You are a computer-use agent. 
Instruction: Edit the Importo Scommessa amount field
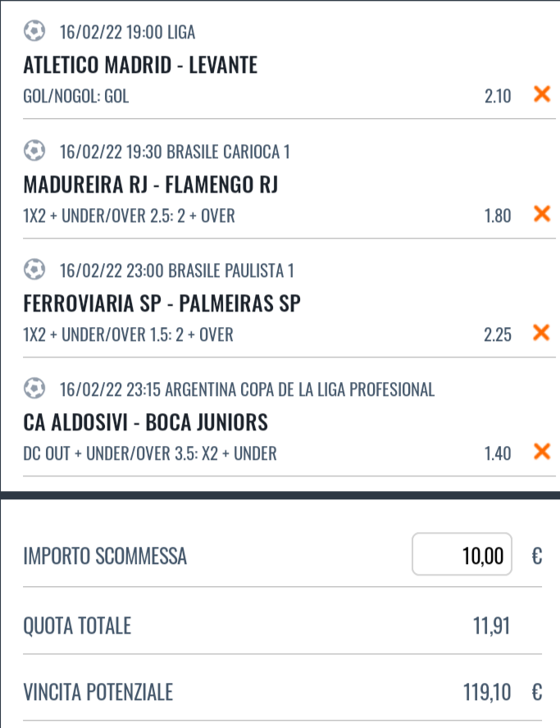(x=462, y=554)
